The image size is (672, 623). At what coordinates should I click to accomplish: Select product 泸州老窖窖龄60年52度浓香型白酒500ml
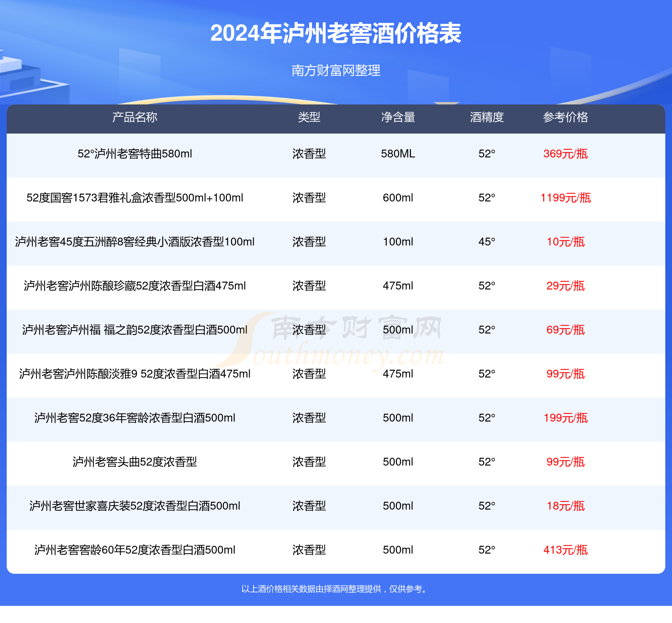pyautogui.click(x=135, y=550)
